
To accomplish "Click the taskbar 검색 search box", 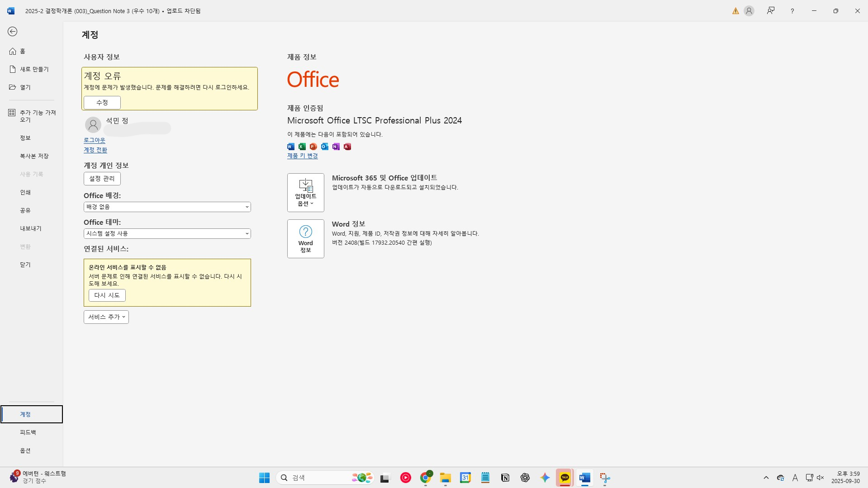I will (x=325, y=478).
